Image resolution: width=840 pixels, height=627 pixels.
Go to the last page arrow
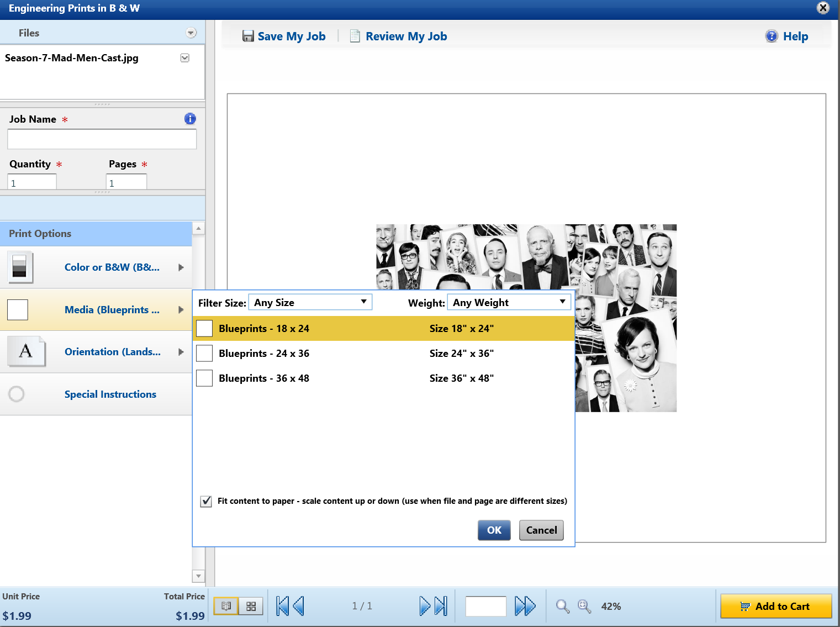point(441,606)
